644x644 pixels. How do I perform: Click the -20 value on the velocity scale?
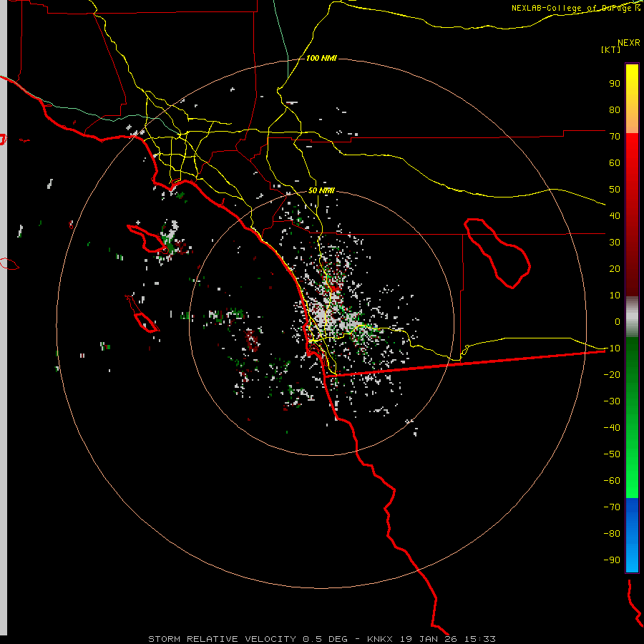[x=612, y=374]
